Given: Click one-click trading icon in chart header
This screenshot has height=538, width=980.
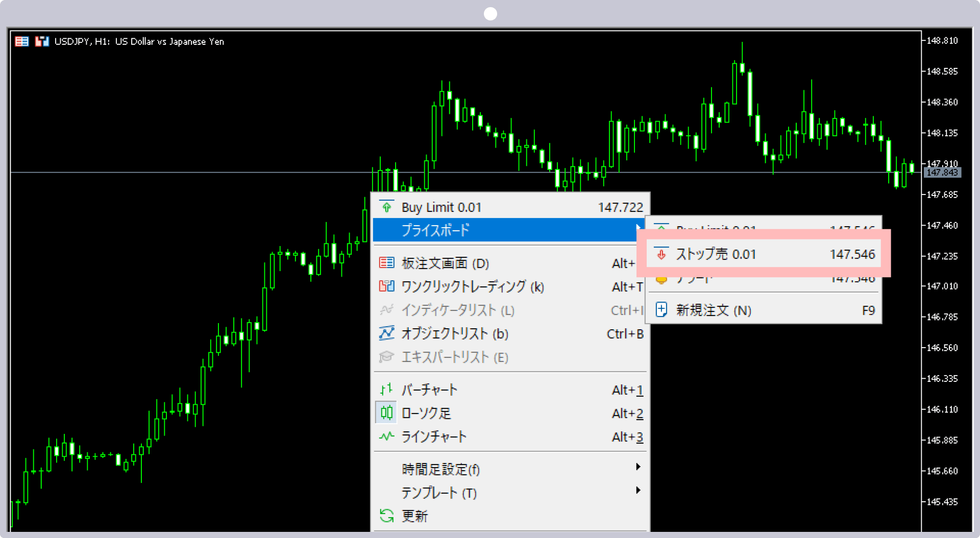Looking at the screenshot, I should [42, 41].
